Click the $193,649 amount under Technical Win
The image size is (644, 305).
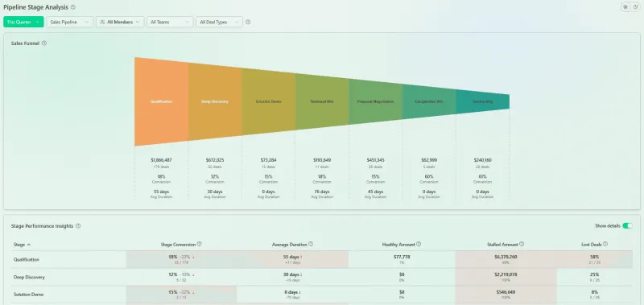[322, 160]
